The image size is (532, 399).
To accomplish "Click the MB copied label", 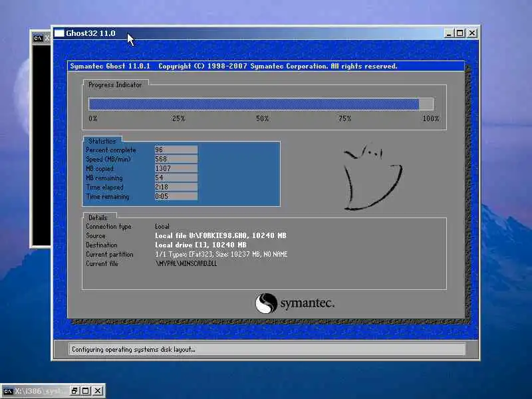I will point(99,169).
